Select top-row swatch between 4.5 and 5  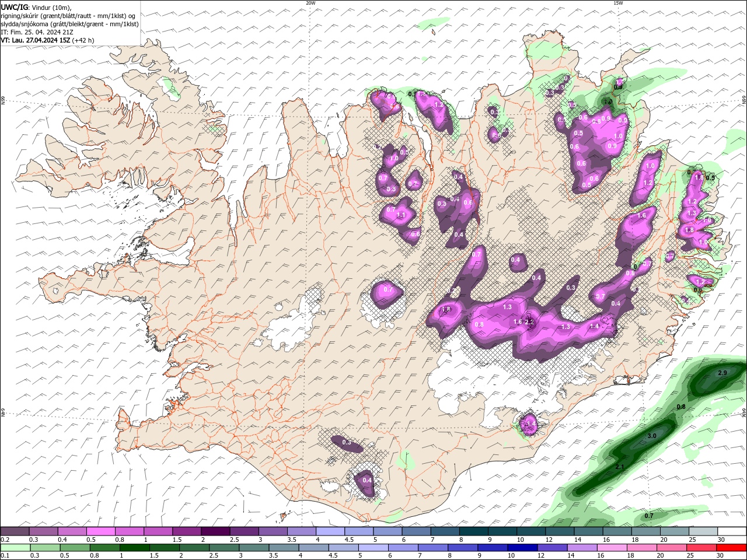pos(358,531)
